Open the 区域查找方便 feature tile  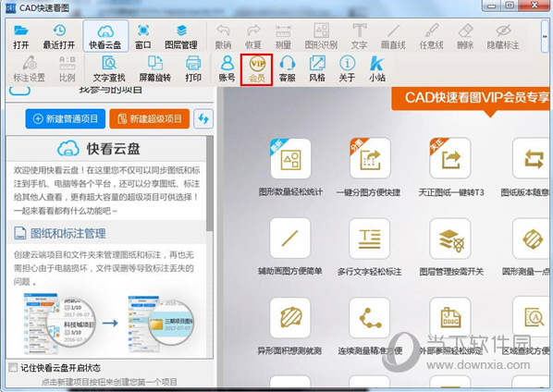pyautogui.click(x=532, y=317)
